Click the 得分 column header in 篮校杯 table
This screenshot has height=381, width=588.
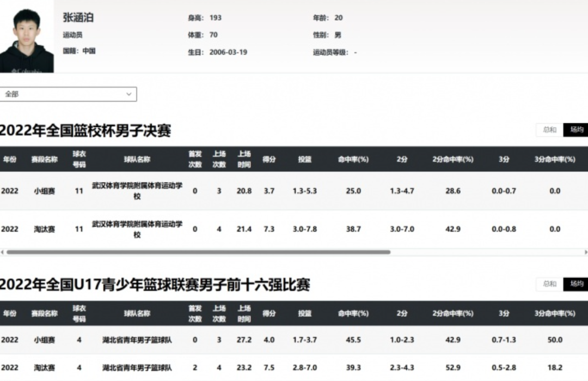click(x=269, y=159)
